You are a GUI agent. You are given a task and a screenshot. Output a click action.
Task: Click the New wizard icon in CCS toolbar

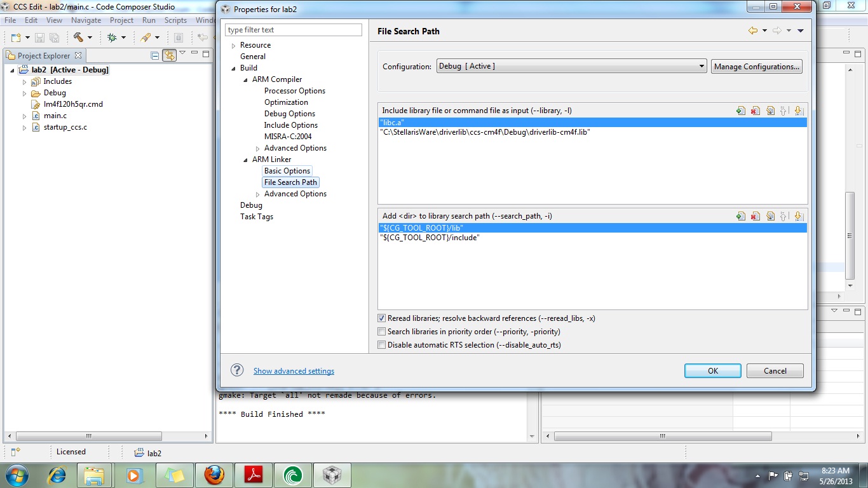tap(17, 37)
